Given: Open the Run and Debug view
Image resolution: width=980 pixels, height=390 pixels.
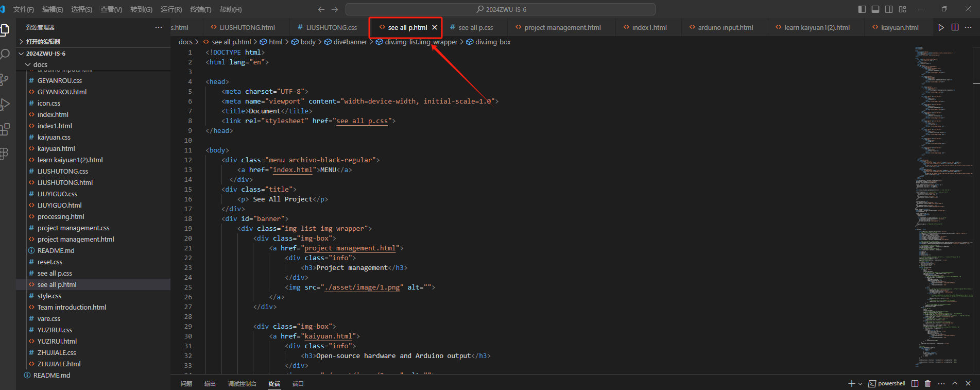Looking at the screenshot, I should [x=5, y=104].
